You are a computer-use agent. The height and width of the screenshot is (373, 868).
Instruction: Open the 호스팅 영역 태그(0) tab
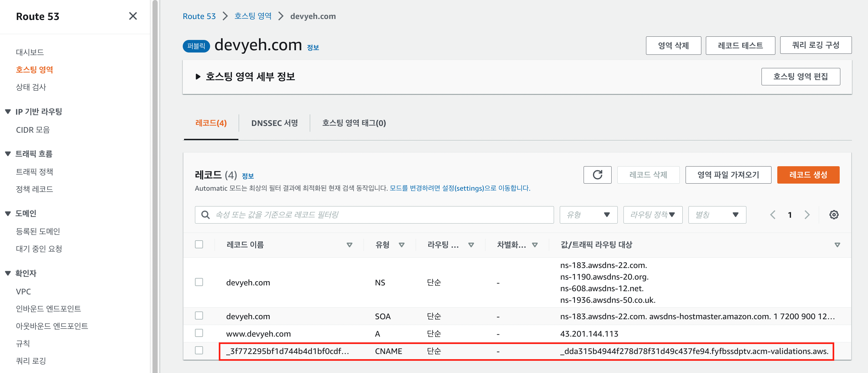tap(354, 123)
